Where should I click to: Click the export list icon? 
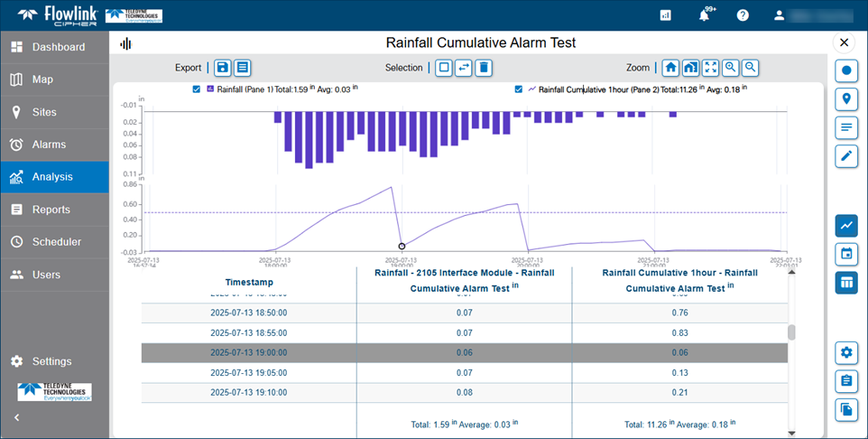(243, 68)
